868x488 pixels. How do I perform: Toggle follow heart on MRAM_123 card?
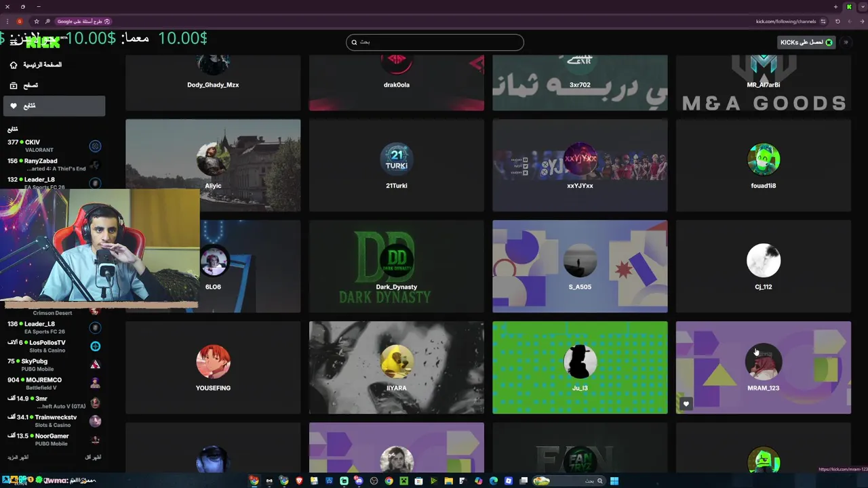686,404
